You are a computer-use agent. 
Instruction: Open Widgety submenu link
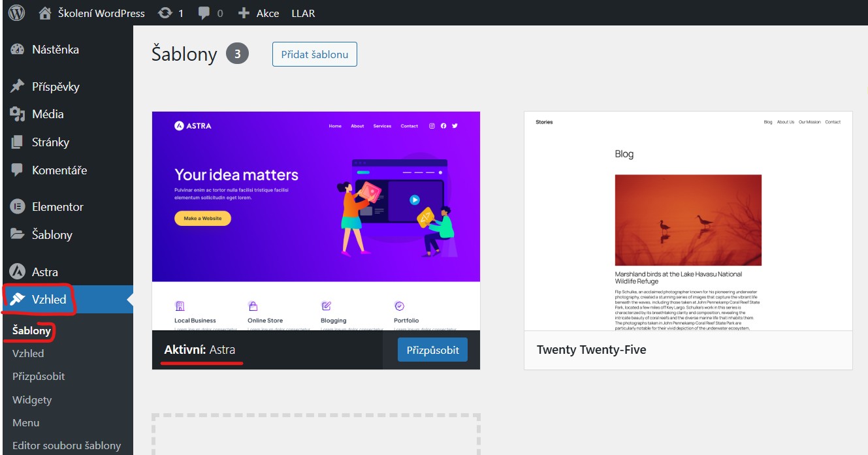tap(31, 400)
